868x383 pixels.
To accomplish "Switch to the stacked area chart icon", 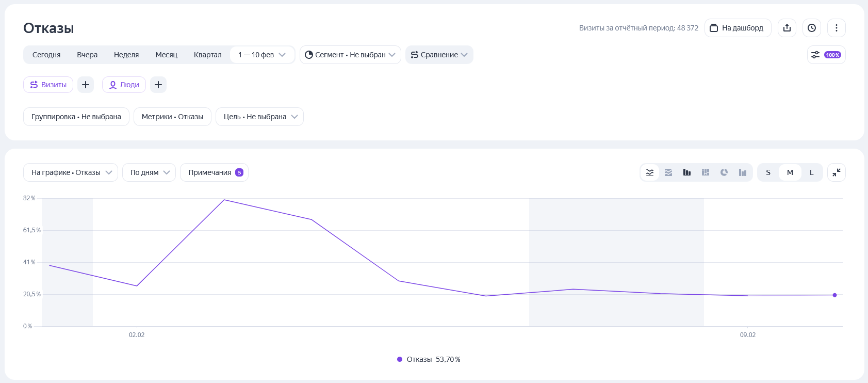I will click(x=668, y=172).
